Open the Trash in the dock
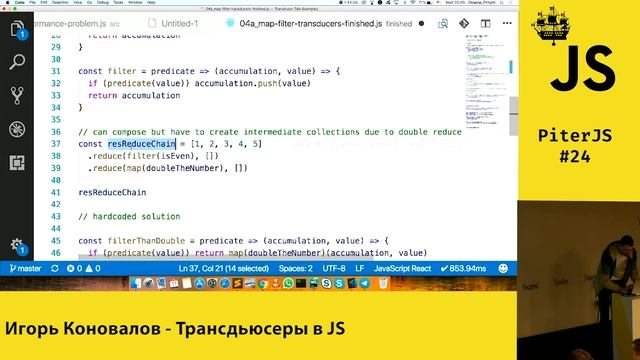This screenshot has height=360, width=640. point(383,283)
